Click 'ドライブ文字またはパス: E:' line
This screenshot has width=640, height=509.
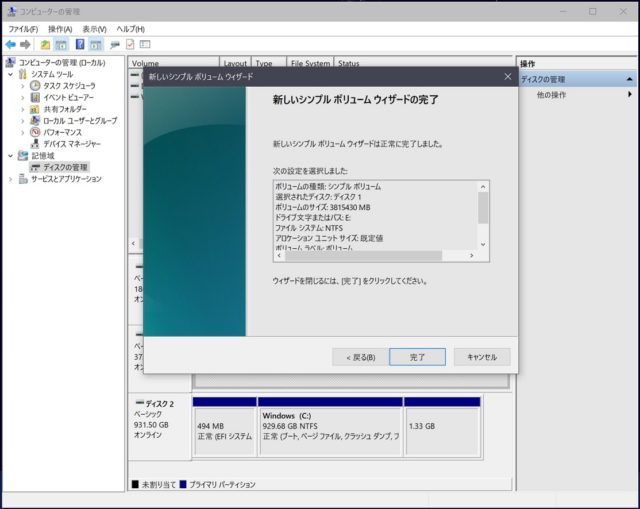pyautogui.click(x=313, y=218)
